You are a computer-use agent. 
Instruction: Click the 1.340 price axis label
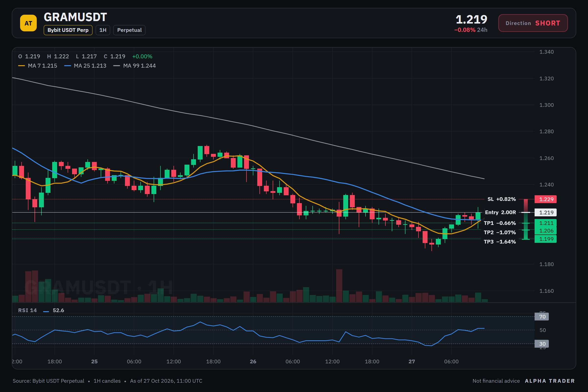coord(547,52)
